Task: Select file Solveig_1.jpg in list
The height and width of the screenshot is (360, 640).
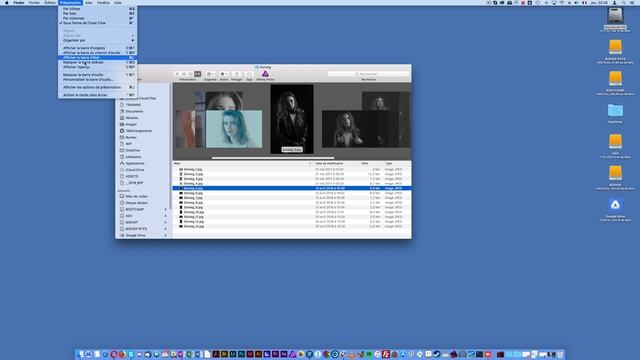Action: click(x=292, y=169)
